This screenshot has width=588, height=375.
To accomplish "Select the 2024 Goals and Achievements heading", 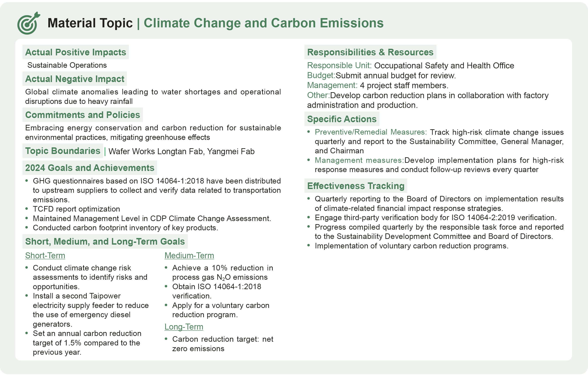I will tap(90, 168).
